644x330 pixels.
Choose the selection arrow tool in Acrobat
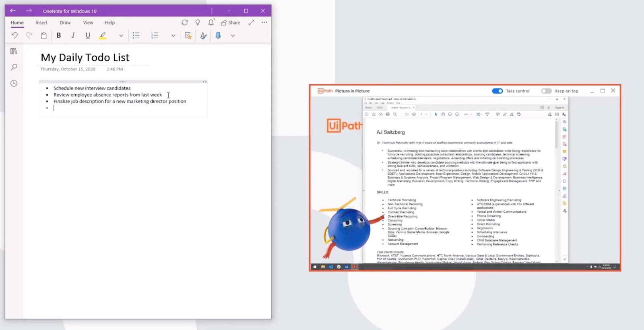point(436,114)
